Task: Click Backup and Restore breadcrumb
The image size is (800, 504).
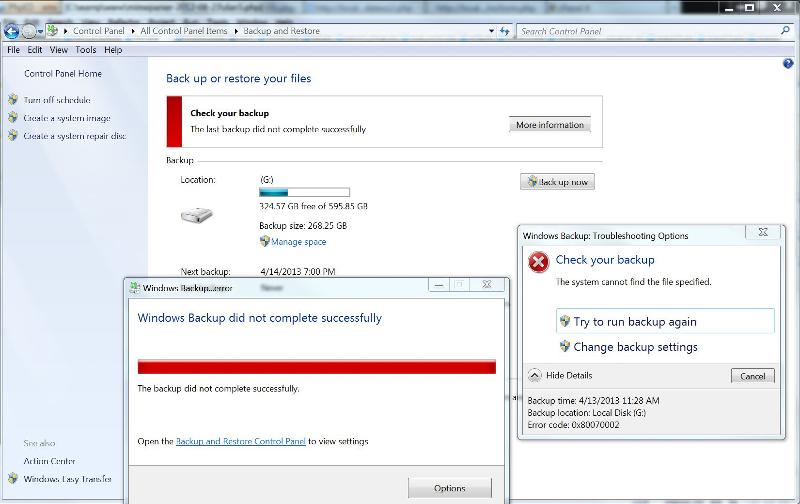Action: coord(282,31)
